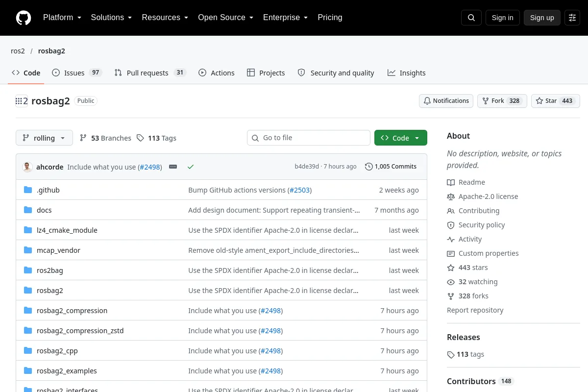This screenshot has height=392, width=588.
Task: Click the Readme book icon
Action: pos(451,182)
